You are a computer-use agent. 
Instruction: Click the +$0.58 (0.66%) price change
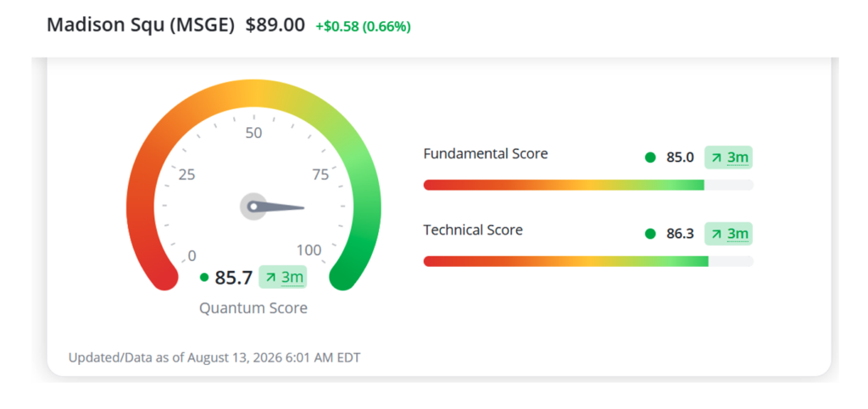click(363, 26)
